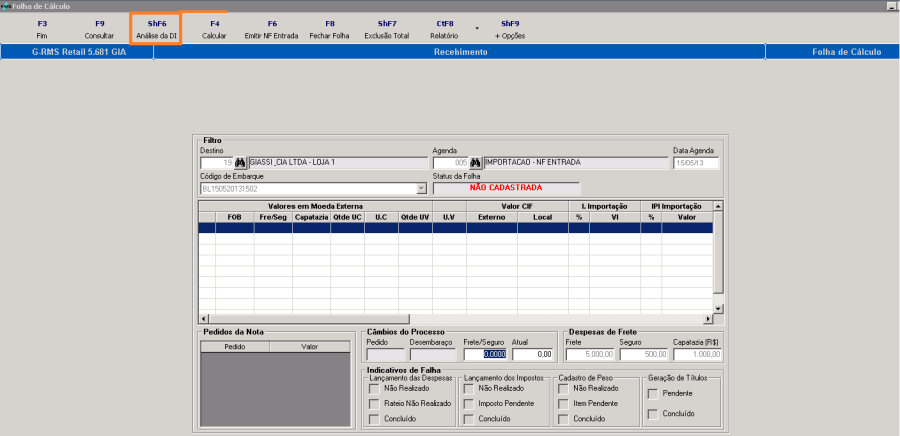Check Rateio Não Realizado checkbox
The image size is (900, 436).
coord(374,403)
